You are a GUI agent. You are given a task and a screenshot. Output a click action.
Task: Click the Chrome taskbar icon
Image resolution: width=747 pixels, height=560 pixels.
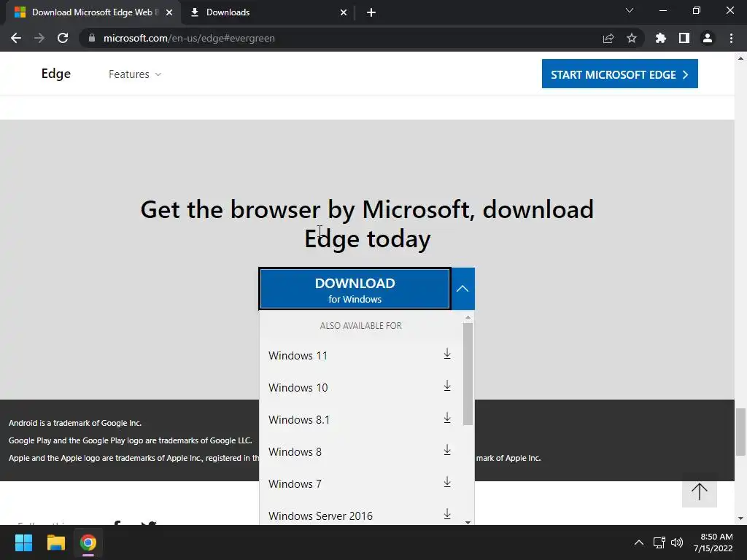pyautogui.click(x=88, y=542)
